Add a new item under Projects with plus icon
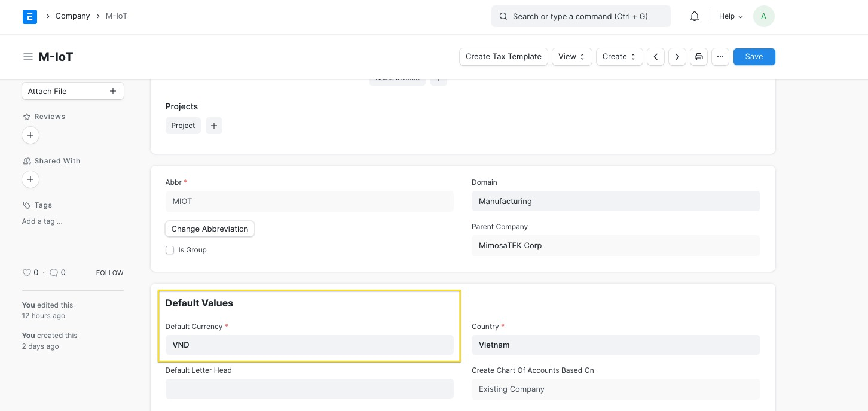Viewport: 868px width, 411px height. pos(214,125)
